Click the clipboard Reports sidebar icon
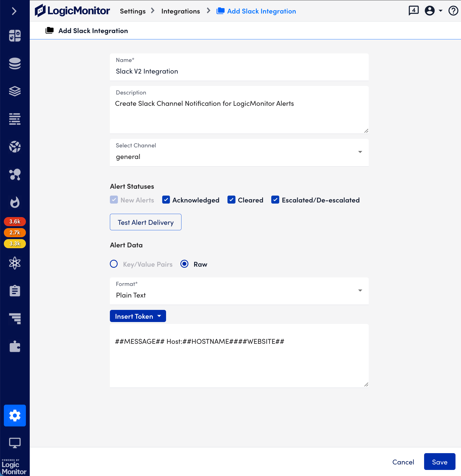 pyautogui.click(x=15, y=291)
